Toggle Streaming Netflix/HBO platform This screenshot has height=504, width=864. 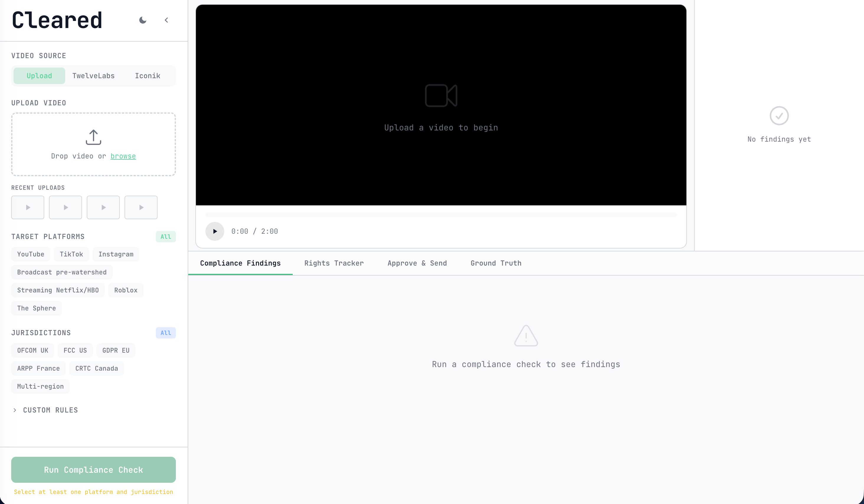(x=58, y=290)
